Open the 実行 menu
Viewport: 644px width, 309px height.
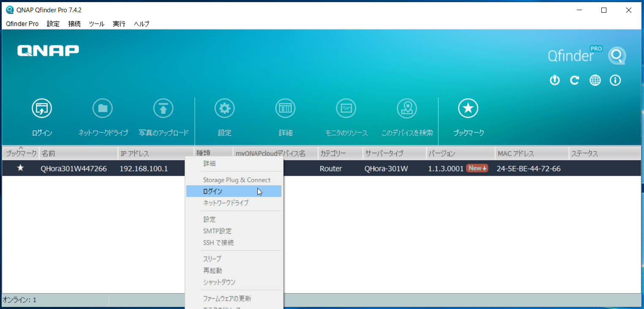(x=119, y=24)
